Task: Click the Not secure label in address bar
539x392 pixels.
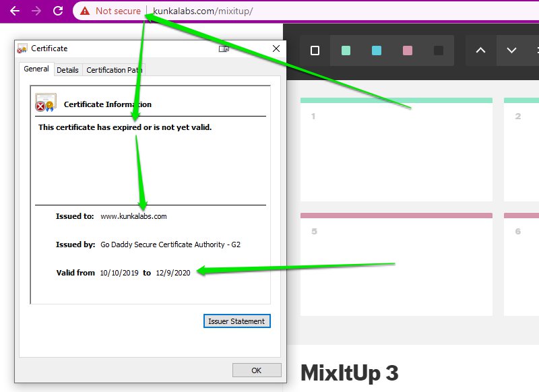Action: [118, 11]
